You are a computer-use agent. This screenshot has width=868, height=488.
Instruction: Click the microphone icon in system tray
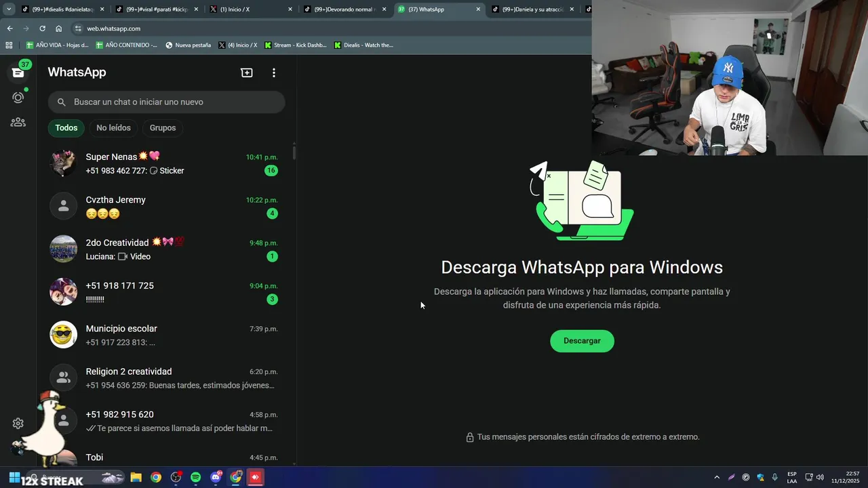point(774,477)
